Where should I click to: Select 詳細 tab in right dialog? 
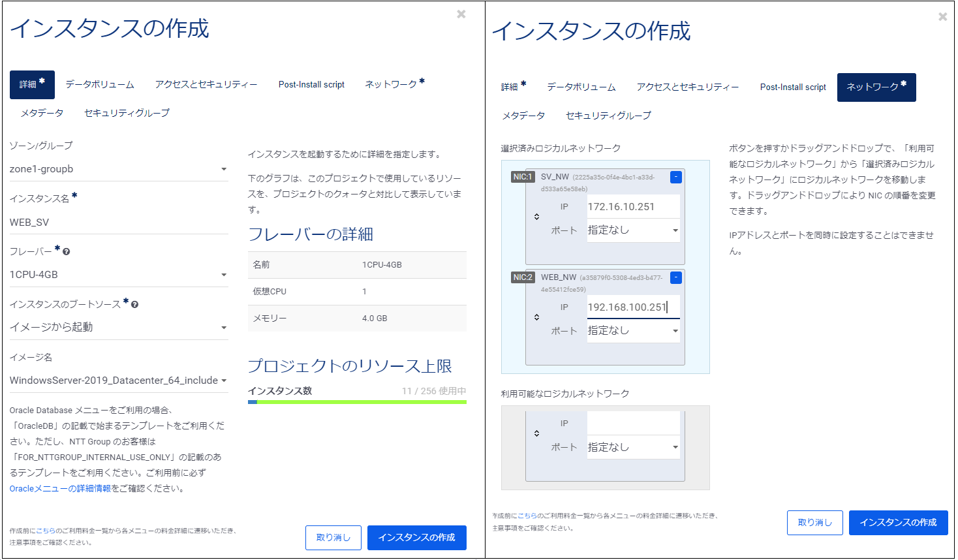(x=514, y=87)
